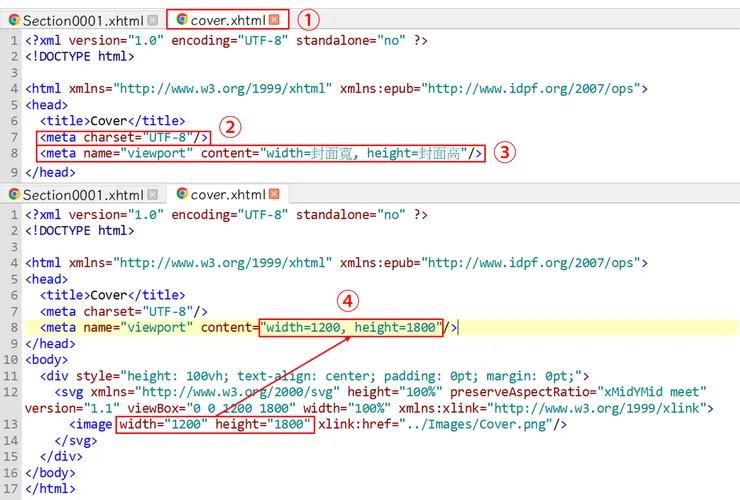Image resolution: width=740 pixels, height=500 pixels.
Task: Click the </head> tag in upper editor
Action: [50, 173]
